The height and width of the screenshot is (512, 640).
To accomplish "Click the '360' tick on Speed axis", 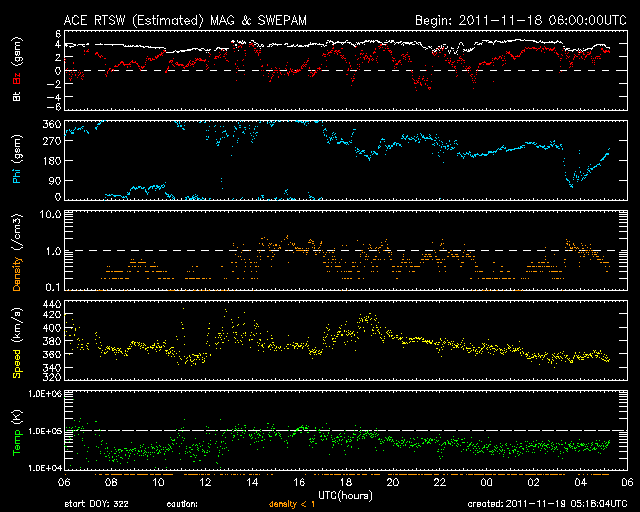I will click(52, 354).
